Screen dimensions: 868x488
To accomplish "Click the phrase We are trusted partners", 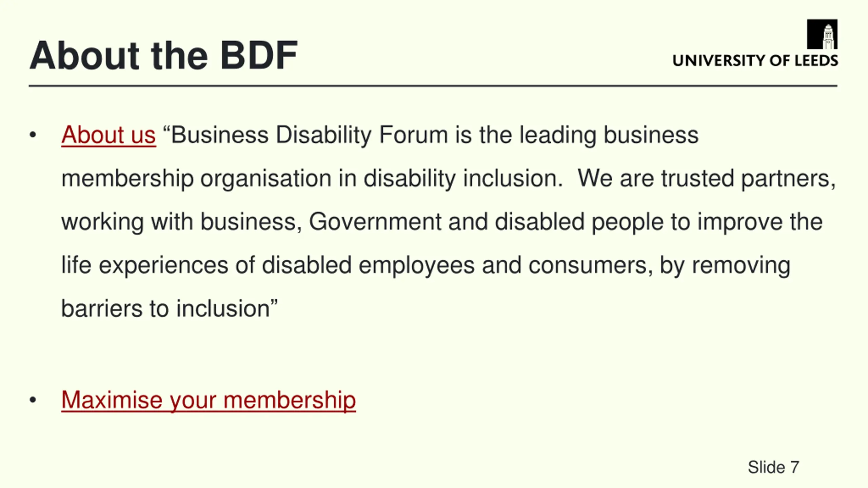I will 706,179.
